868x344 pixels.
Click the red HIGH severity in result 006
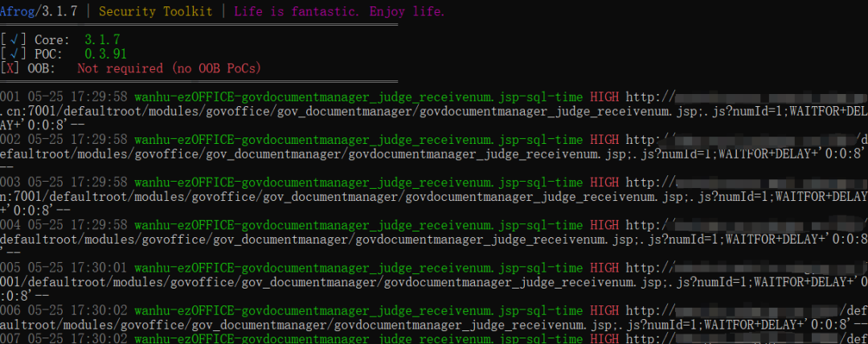coord(604,310)
